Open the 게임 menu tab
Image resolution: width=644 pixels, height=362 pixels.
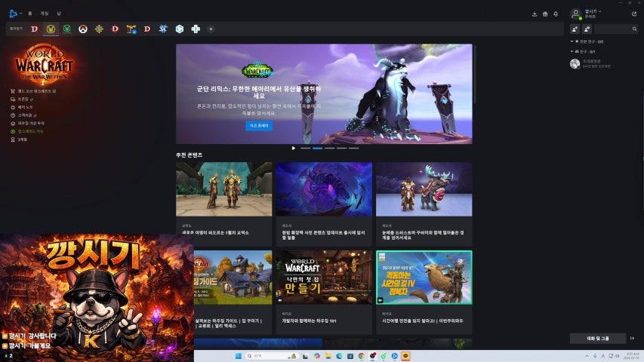point(44,13)
